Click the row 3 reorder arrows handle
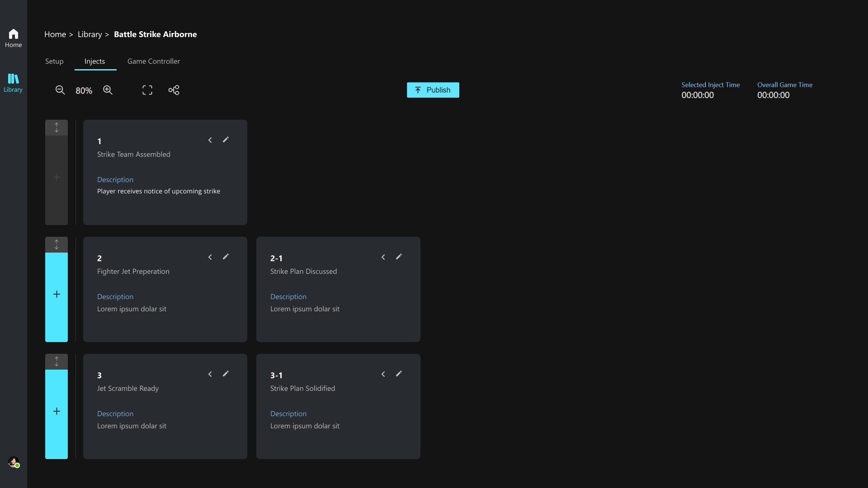The height and width of the screenshot is (488, 868). (x=57, y=361)
